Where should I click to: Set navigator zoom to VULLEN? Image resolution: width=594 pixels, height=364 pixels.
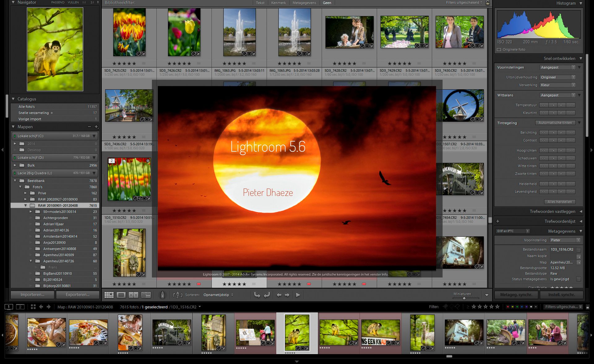[x=73, y=2]
